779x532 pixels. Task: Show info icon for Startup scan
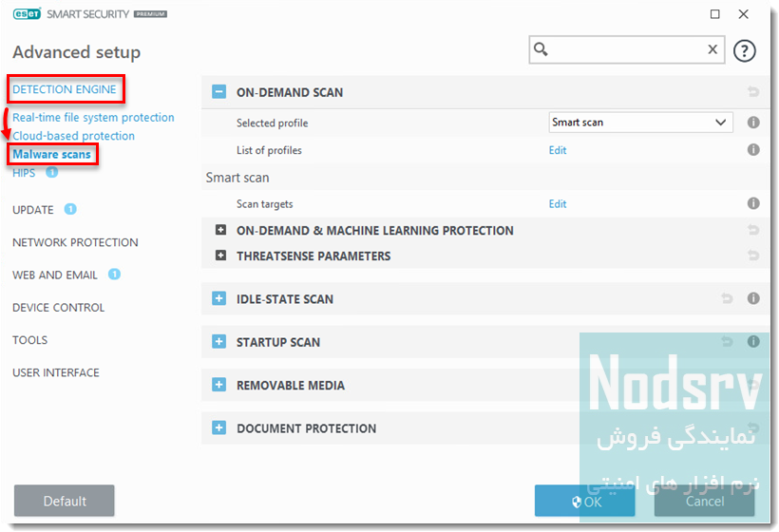click(x=753, y=341)
